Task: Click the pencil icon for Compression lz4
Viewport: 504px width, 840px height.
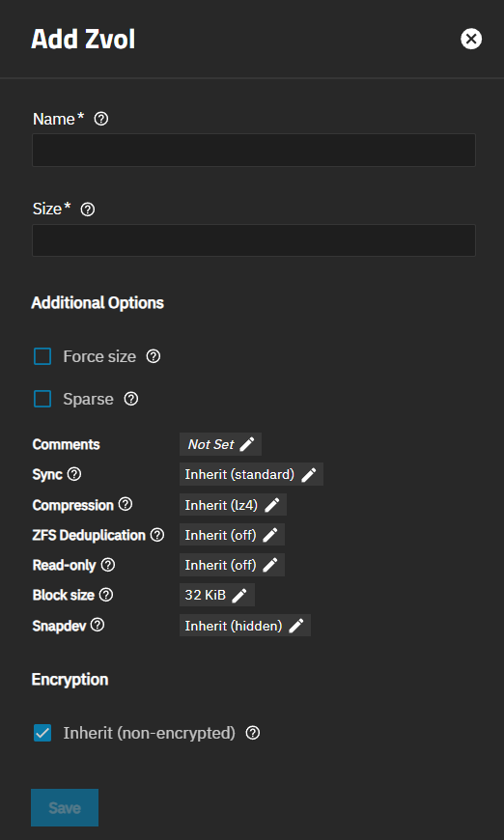Action: click(x=272, y=505)
